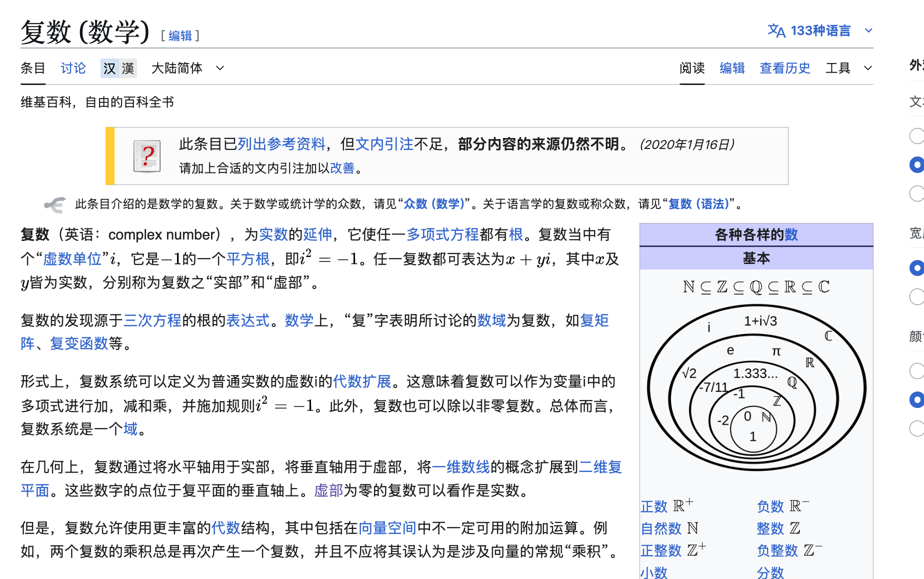Open the 正数 link in sidebar table

coord(654,506)
